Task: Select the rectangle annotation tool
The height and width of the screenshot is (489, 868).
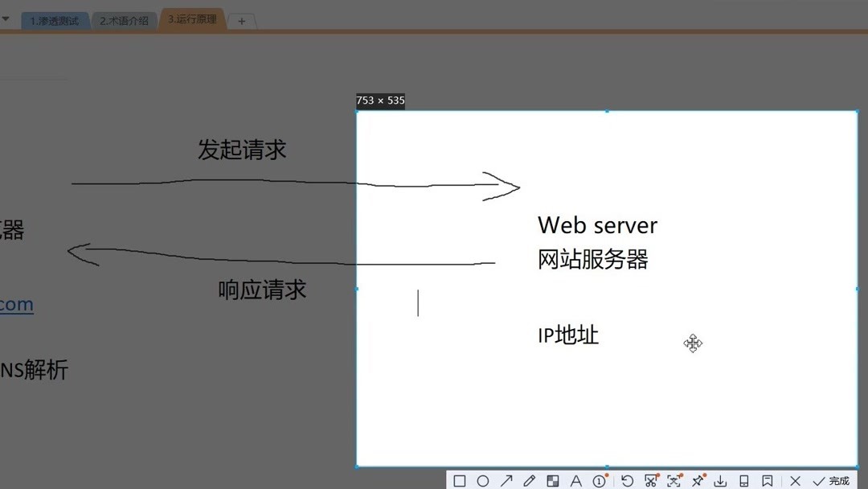Action: 459,480
